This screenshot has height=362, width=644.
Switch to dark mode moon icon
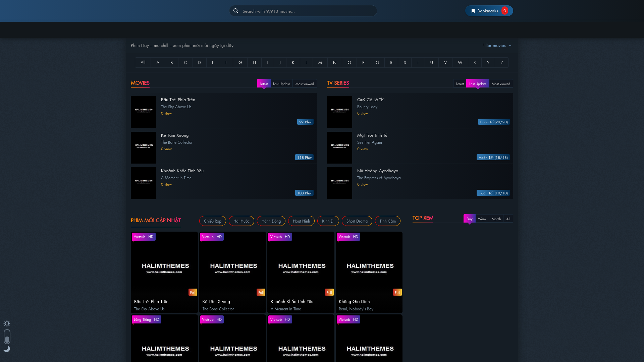[7, 349]
